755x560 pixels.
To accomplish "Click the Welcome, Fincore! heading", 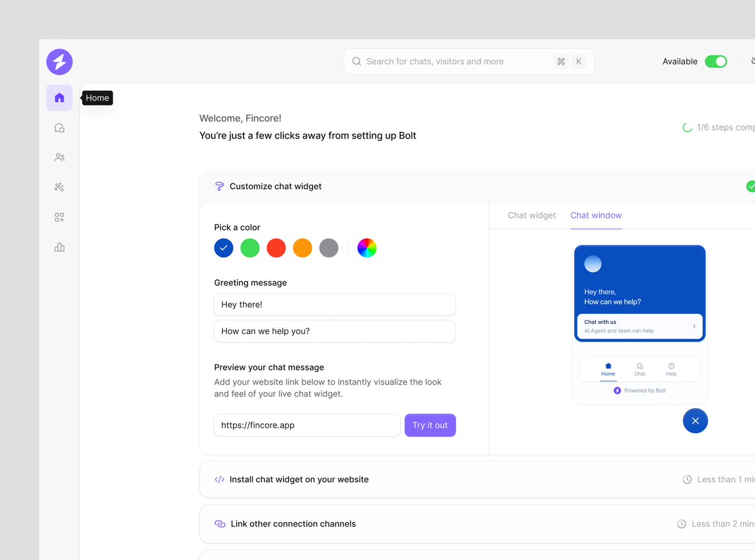I will pos(241,118).
